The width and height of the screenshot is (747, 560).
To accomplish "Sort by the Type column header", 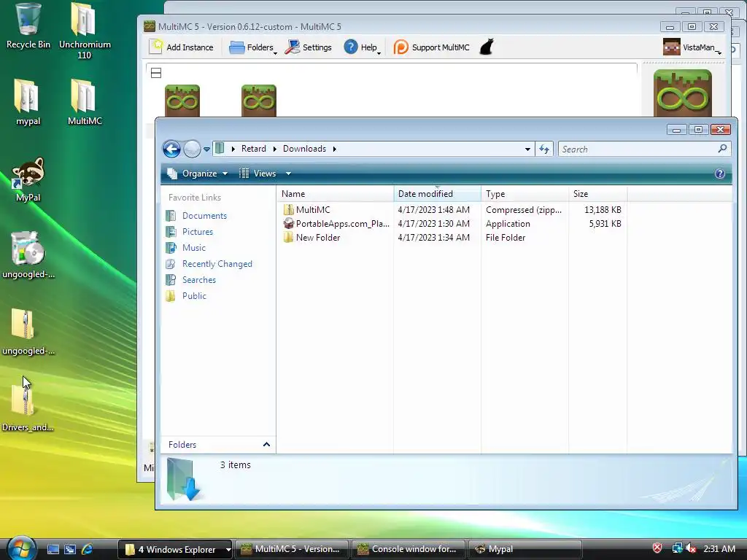I will (x=525, y=194).
